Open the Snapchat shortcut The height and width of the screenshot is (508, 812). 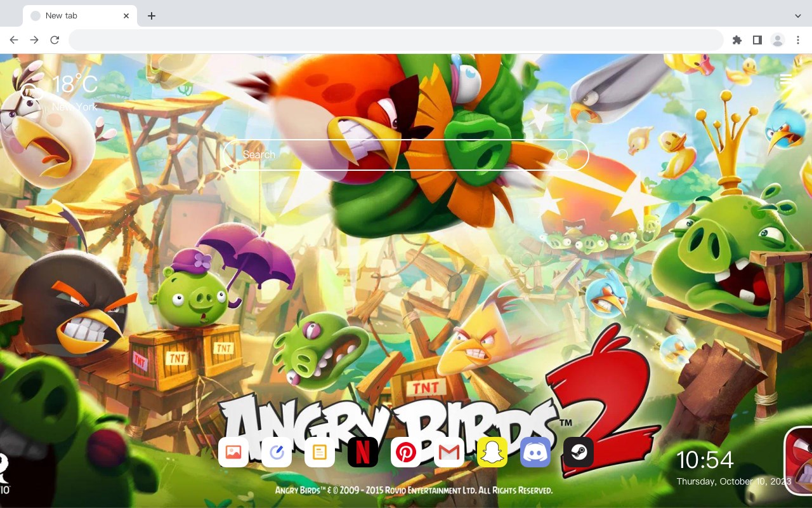click(x=492, y=452)
